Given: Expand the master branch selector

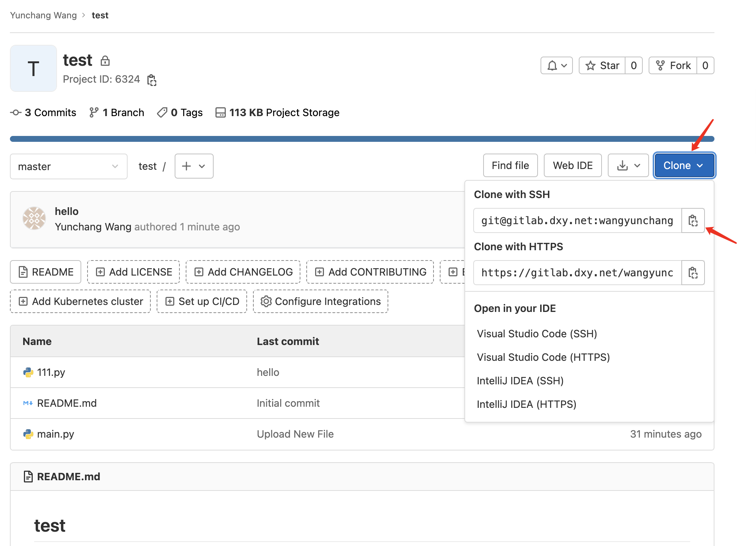Looking at the screenshot, I should click(69, 166).
